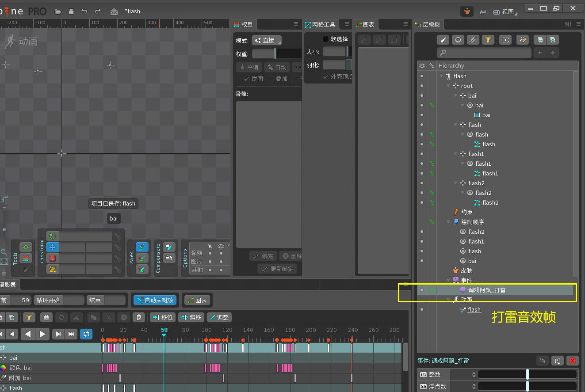This screenshot has width=585, height=392.
Task: Toggle visibility dot for 调戏阿飘_打雷 event
Action: [422, 290]
